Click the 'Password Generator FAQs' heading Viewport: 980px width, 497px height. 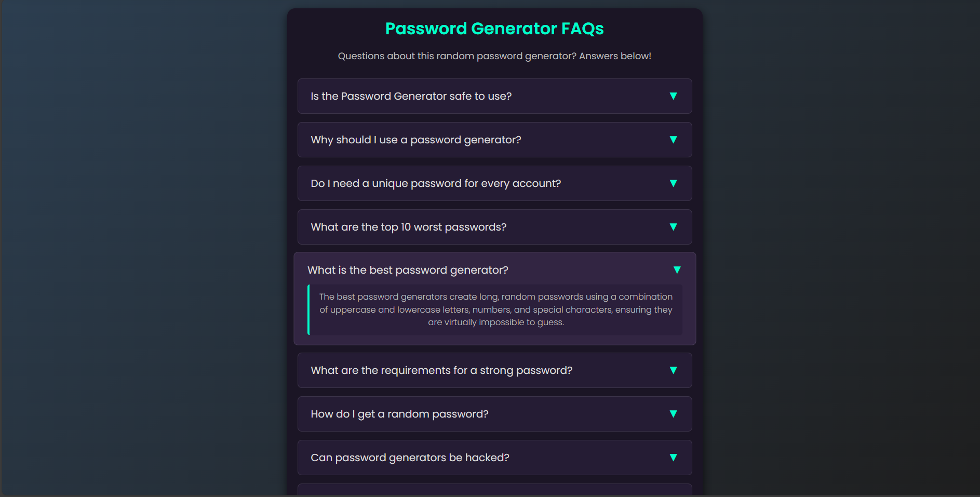494,29
